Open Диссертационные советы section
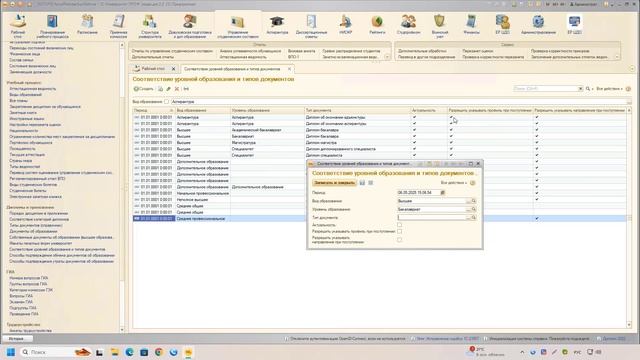 [x=311, y=25]
